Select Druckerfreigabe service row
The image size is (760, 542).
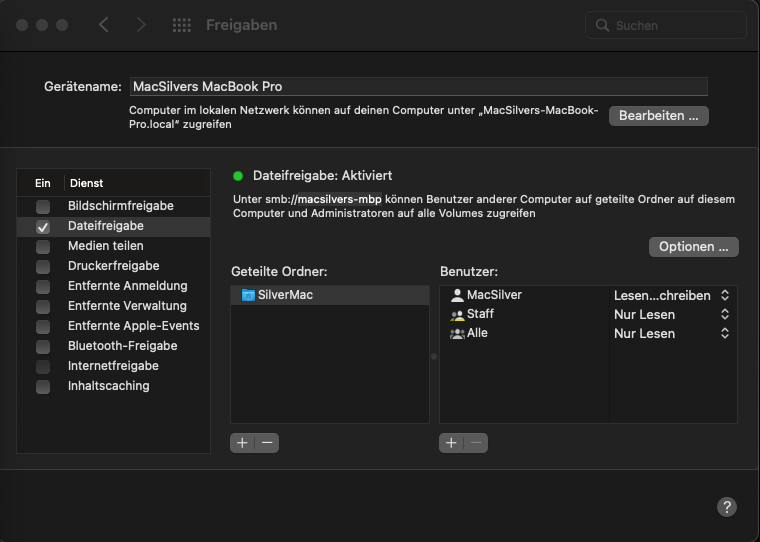(x=114, y=266)
